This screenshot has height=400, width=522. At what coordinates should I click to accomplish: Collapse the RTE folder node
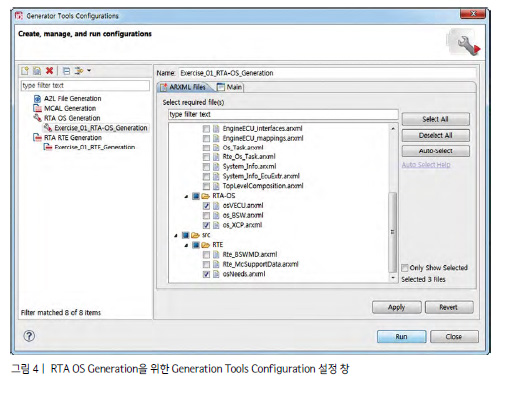click(186, 246)
